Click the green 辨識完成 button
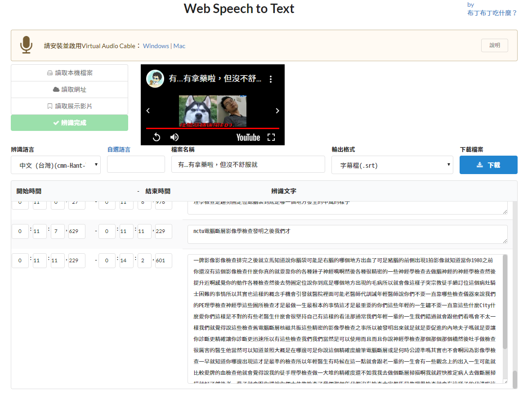 [70, 123]
